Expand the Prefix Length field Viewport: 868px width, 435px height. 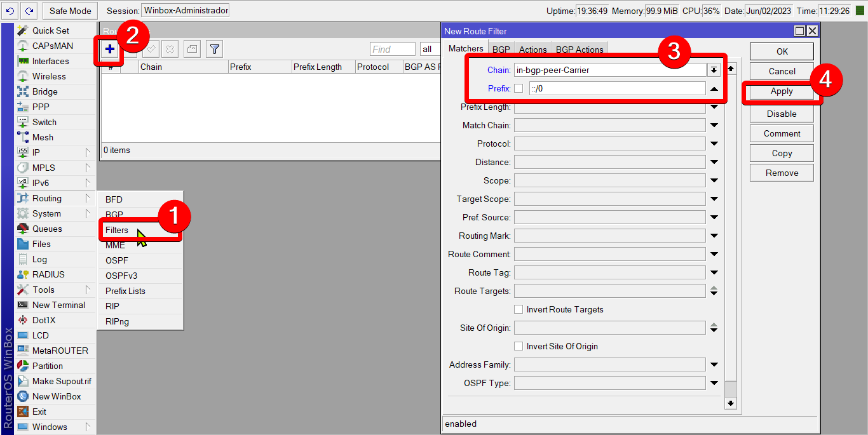(714, 107)
